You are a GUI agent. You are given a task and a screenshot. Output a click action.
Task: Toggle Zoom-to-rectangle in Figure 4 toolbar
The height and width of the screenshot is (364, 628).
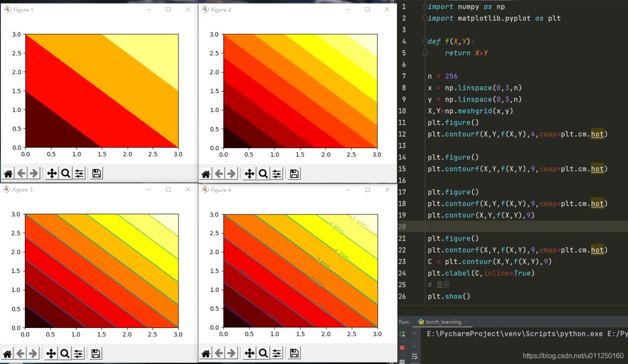[263, 354]
